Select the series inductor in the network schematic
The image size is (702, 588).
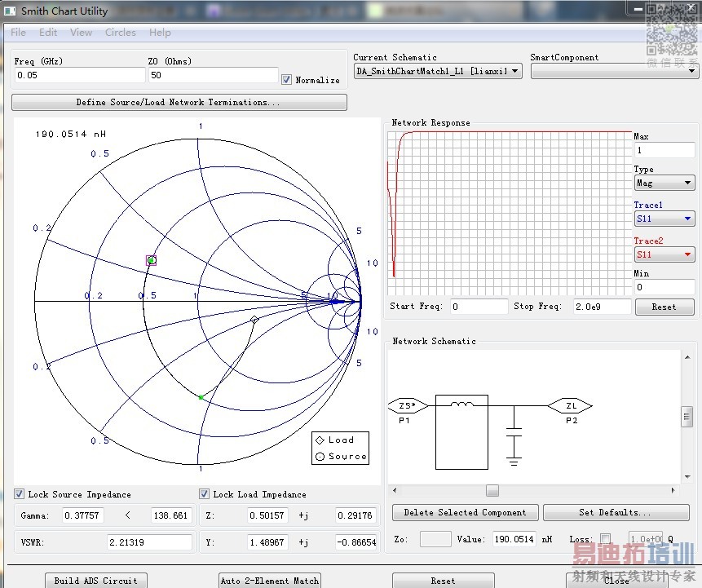[461, 405]
